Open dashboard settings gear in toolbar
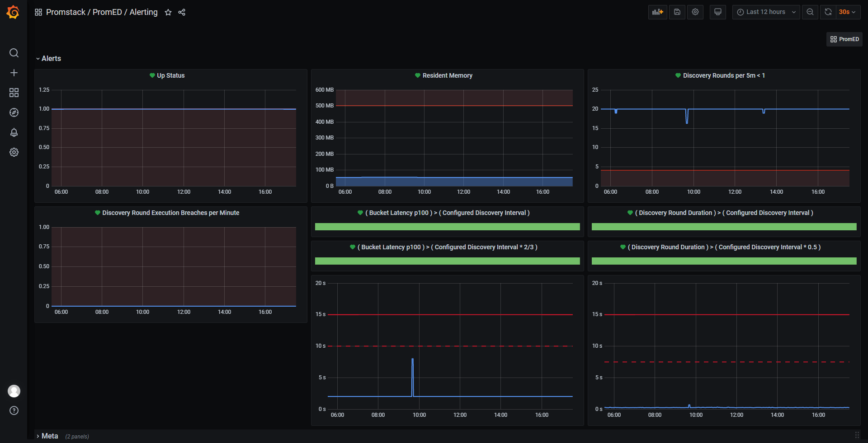The image size is (868, 443). click(x=695, y=12)
